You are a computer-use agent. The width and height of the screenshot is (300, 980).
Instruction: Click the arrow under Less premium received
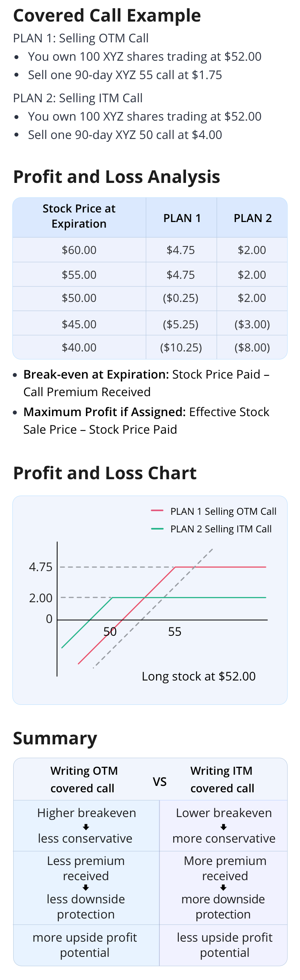coord(86,887)
